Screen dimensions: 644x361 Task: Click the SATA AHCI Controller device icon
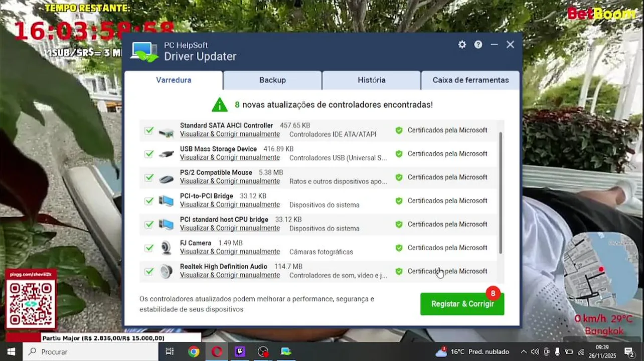pyautogui.click(x=166, y=133)
